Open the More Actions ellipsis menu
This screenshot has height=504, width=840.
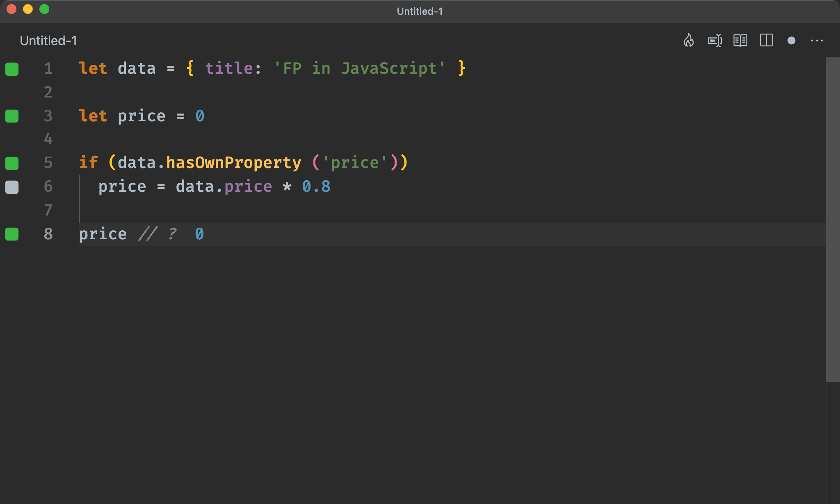pyautogui.click(x=817, y=41)
